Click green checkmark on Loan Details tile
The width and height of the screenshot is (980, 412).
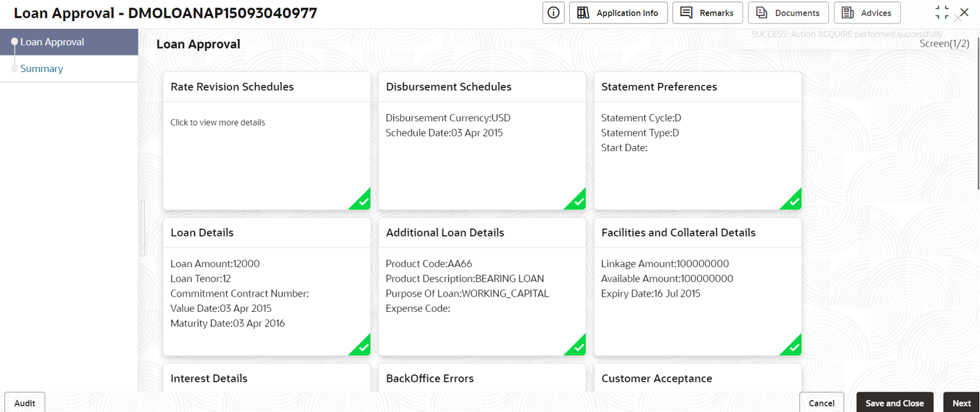(x=361, y=346)
